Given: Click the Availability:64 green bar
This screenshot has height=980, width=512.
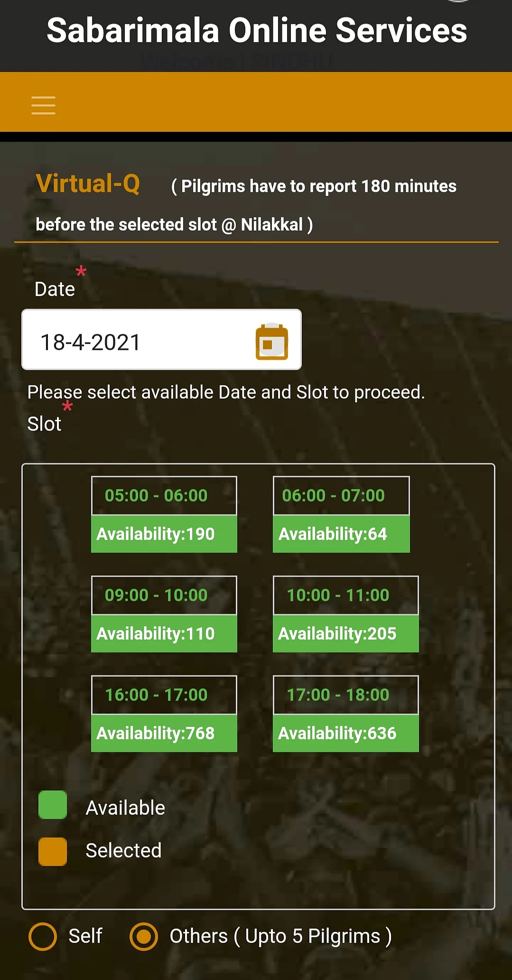Looking at the screenshot, I should [341, 534].
